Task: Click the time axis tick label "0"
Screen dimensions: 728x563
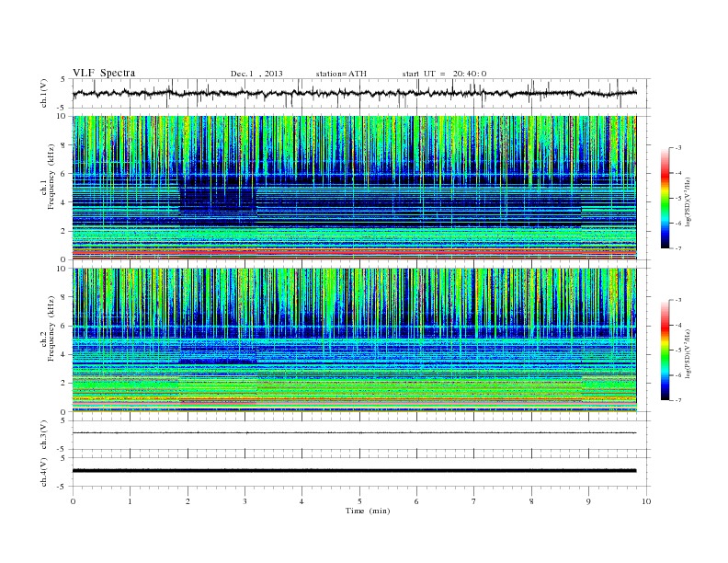Action: click(x=73, y=501)
